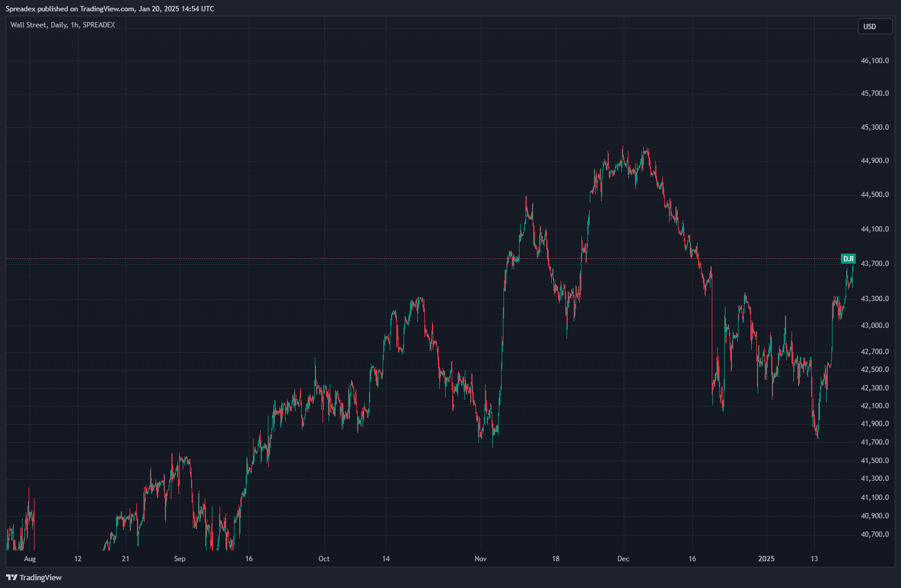Click the Oct date label on time axis
The image size is (901, 588).
(324, 559)
